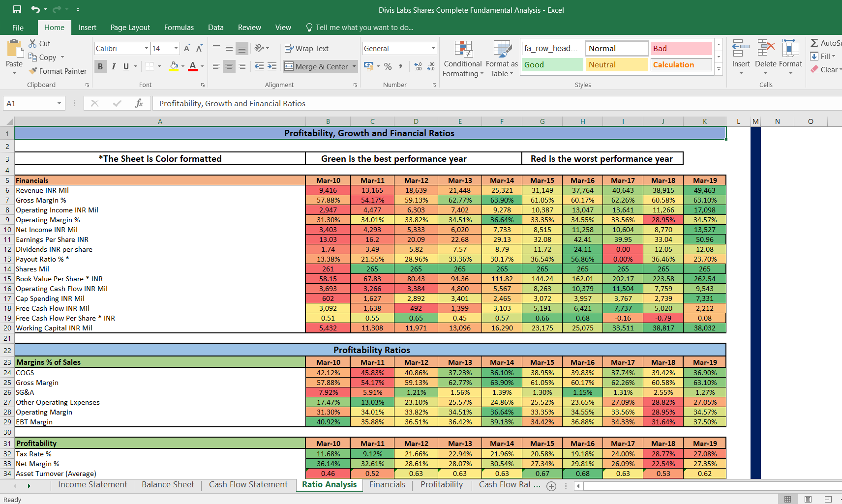The width and height of the screenshot is (842, 504).
Task: Apply Comma Style number format
Action: point(401,66)
